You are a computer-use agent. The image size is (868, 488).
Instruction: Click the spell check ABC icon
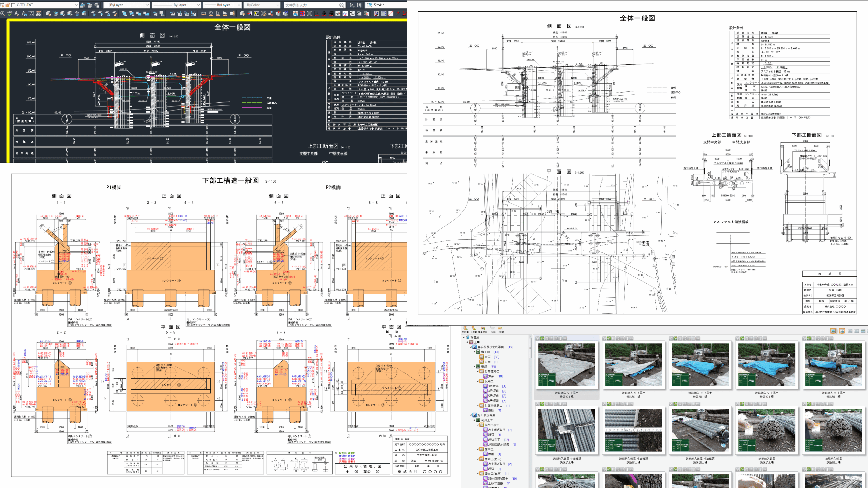coord(10,14)
